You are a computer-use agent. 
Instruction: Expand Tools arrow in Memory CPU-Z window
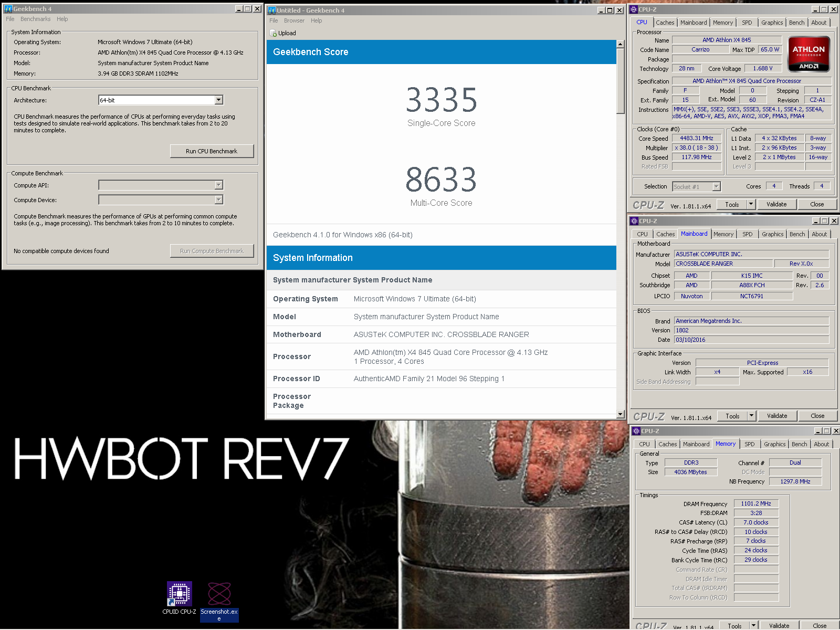pyautogui.click(x=754, y=625)
